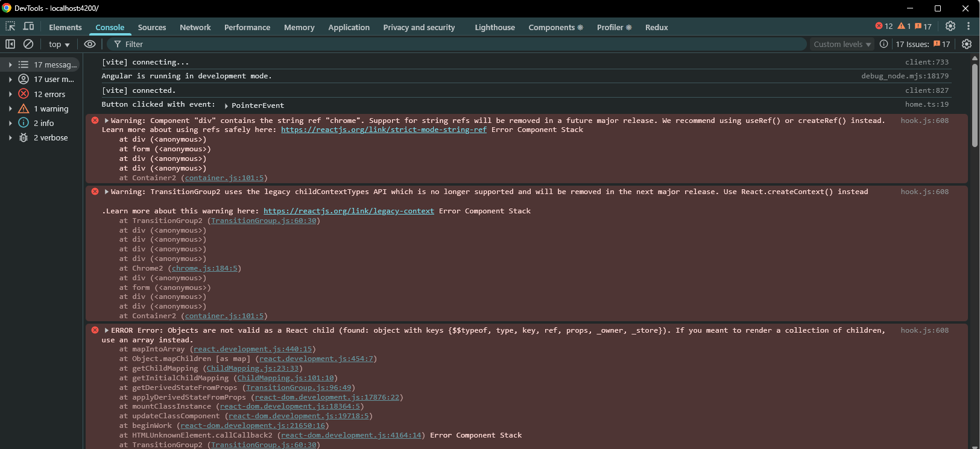Switch to the Elements tab
Viewport: 980px width, 449px height.
tap(65, 27)
